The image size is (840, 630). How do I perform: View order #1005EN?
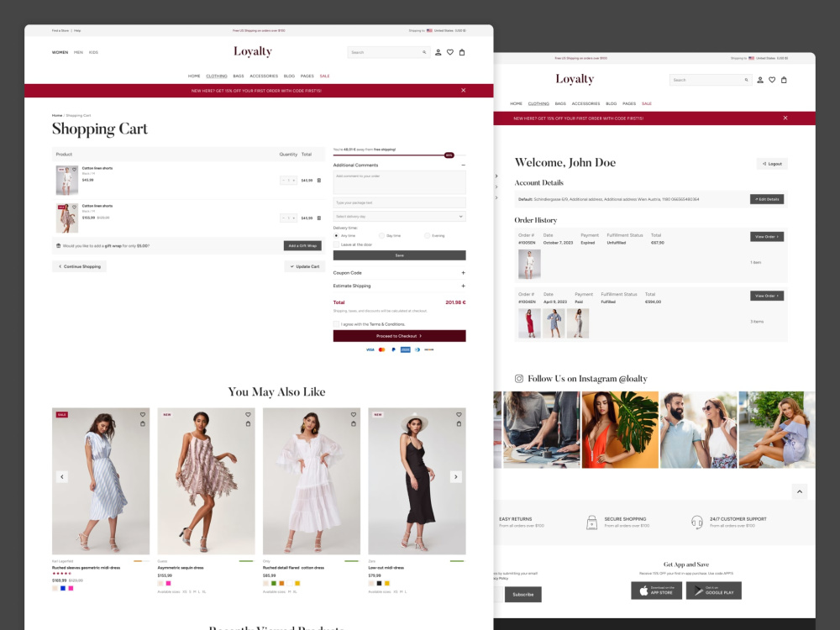pos(767,236)
